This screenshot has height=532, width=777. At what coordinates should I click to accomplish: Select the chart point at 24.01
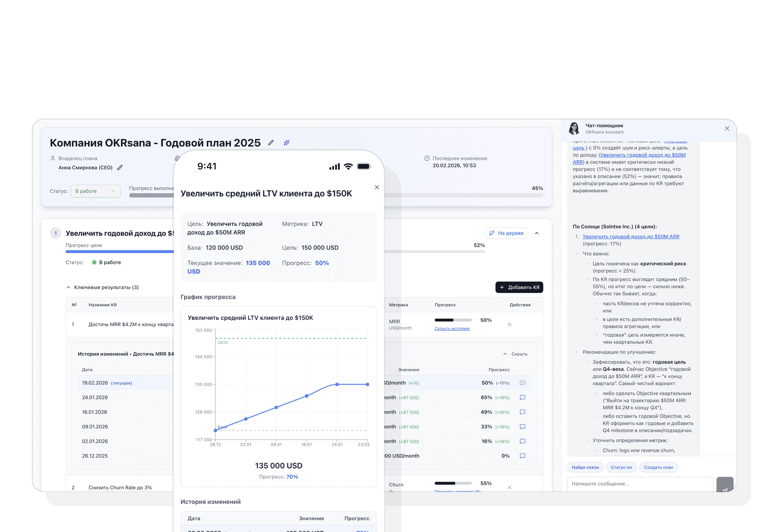(337, 385)
